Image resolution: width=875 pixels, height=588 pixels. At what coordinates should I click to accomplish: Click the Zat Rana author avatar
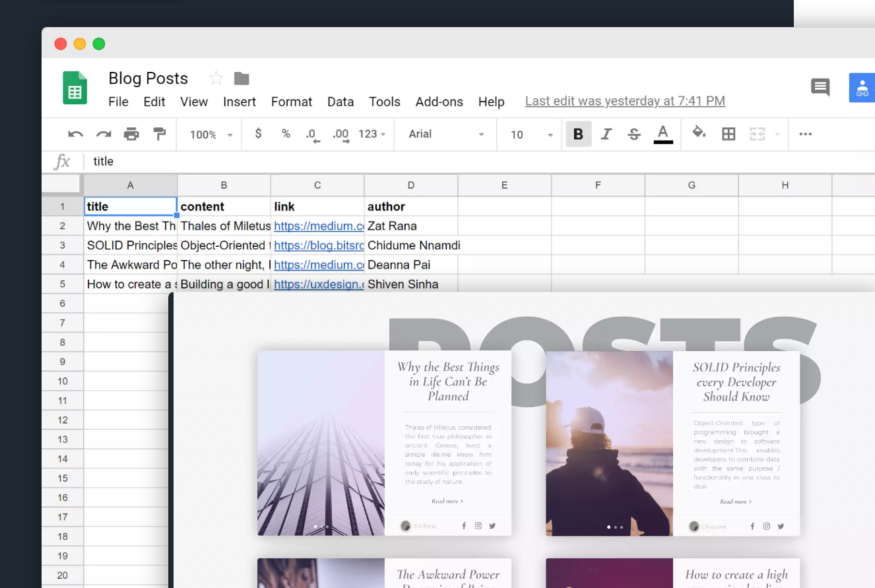pyautogui.click(x=406, y=526)
